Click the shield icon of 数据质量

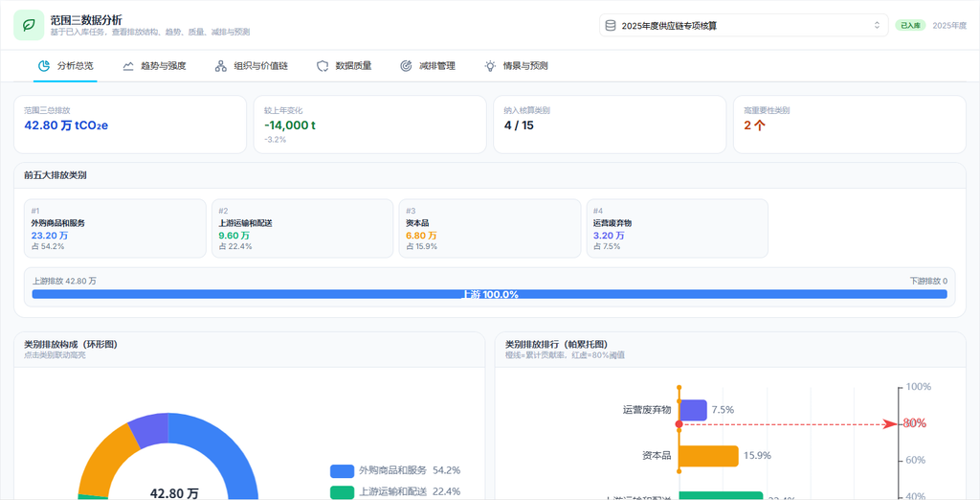click(x=323, y=66)
